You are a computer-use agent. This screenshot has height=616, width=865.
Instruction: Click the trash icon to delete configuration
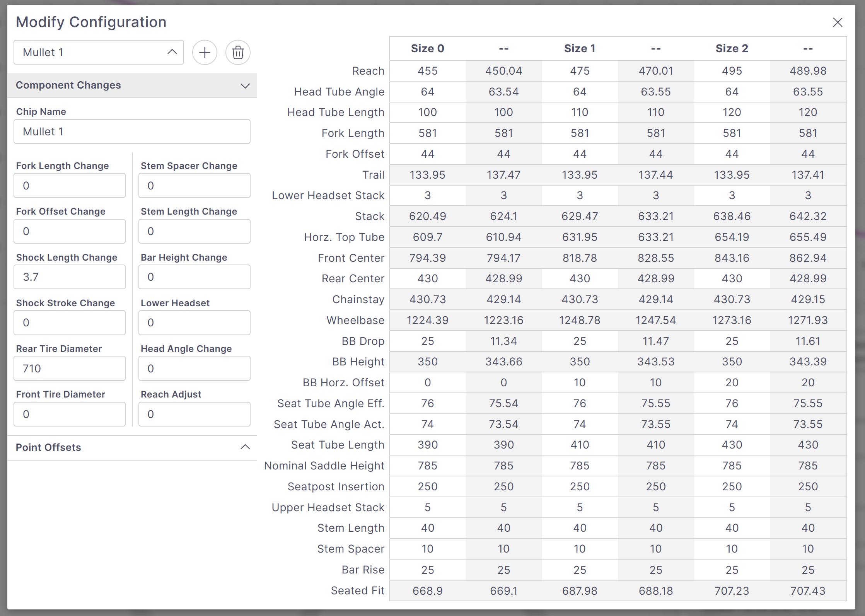238,52
